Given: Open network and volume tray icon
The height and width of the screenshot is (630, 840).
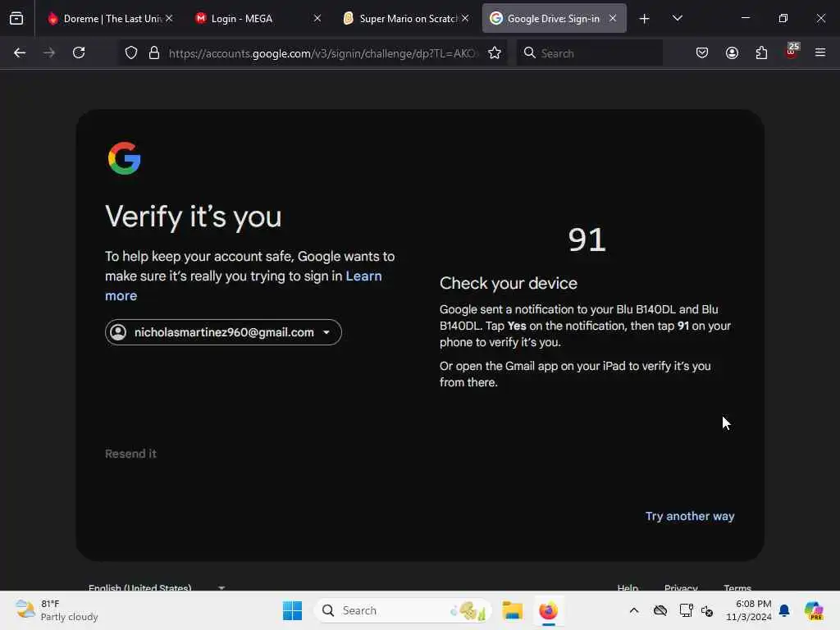Looking at the screenshot, I should (x=707, y=610).
